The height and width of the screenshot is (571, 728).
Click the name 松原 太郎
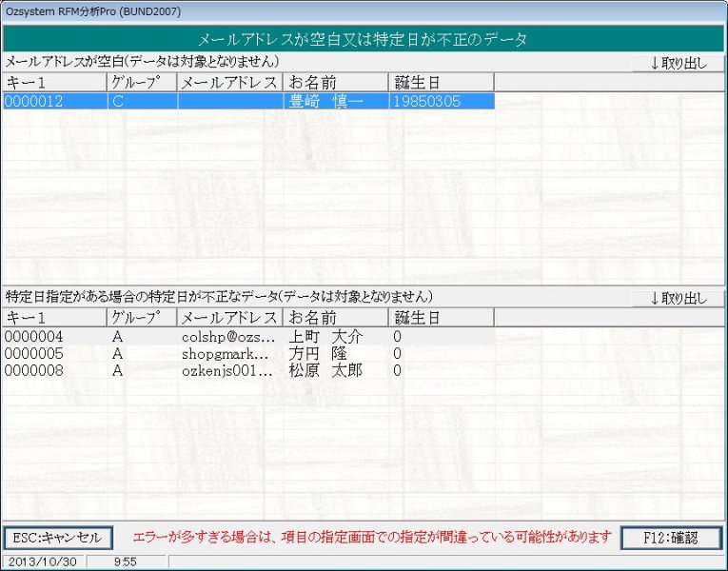pos(325,371)
